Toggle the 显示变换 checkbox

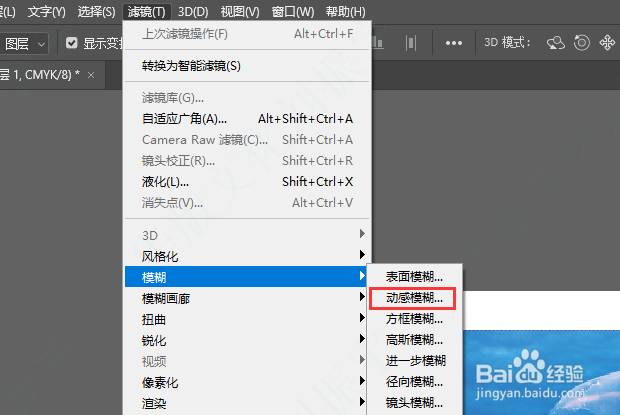pos(72,43)
